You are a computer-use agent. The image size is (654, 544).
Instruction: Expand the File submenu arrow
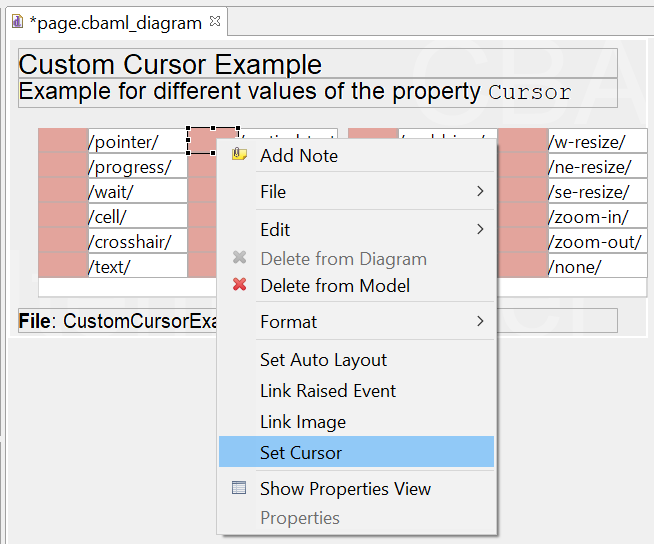[480, 191]
